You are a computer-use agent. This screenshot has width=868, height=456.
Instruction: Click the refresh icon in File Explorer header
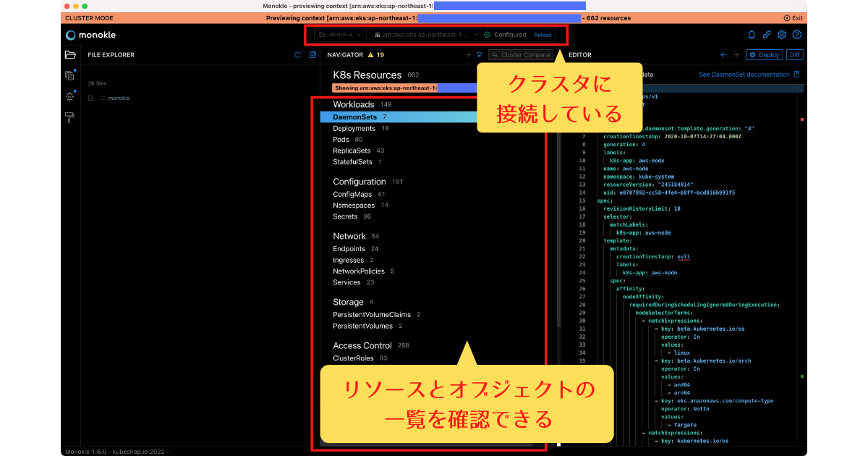297,54
